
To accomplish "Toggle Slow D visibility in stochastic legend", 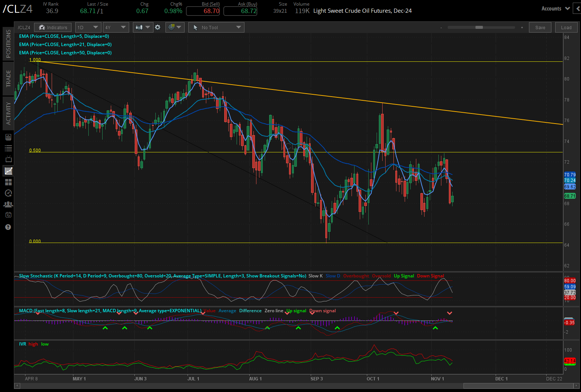I will click(332, 276).
